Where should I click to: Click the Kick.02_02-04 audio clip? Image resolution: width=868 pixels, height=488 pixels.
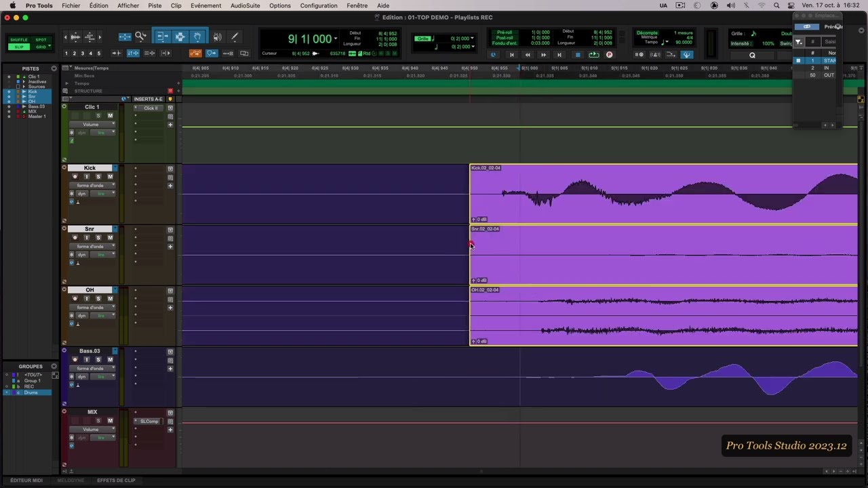tap(663, 194)
